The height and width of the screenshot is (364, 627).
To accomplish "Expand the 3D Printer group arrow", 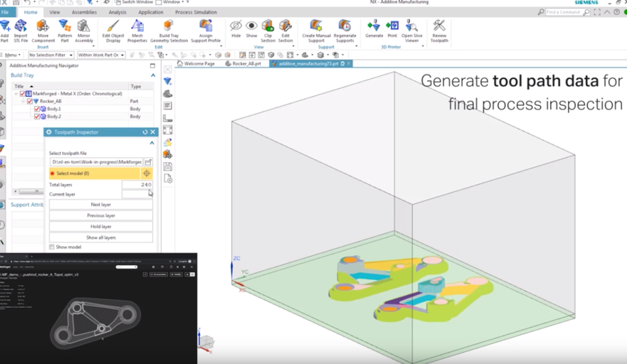I will pyautogui.click(x=423, y=46).
